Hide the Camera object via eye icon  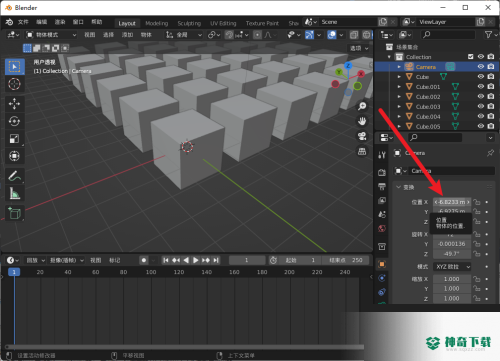point(481,67)
